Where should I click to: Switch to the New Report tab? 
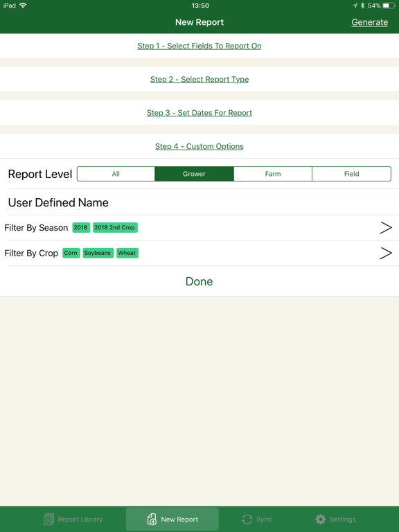click(172, 519)
